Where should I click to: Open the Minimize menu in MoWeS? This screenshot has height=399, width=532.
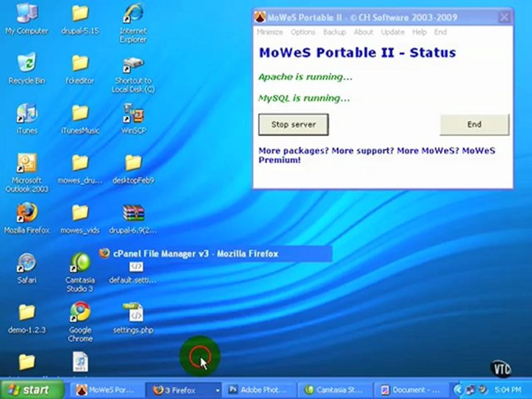(270, 32)
